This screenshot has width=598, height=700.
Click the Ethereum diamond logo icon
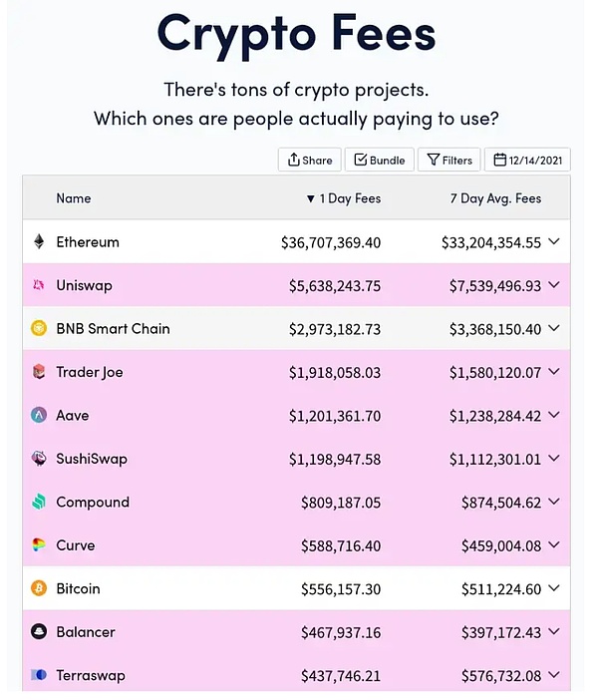click(x=39, y=241)
